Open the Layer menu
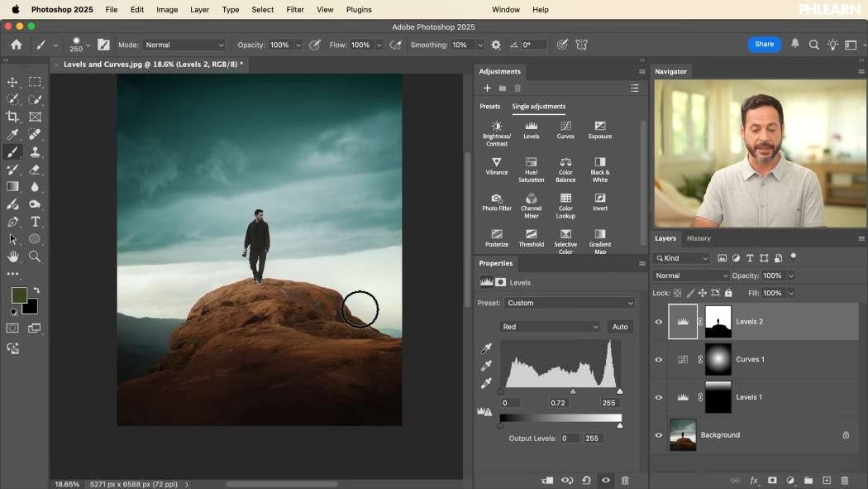 pos(199,9)
